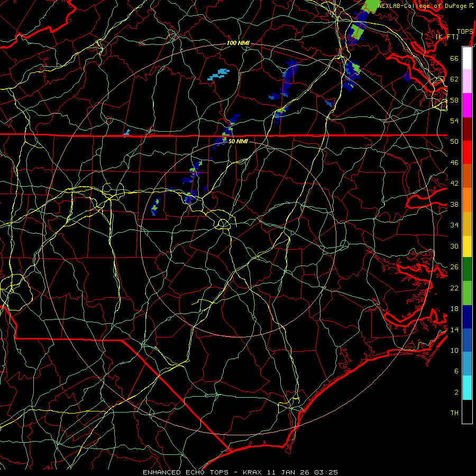The height and width of the screenshot is (476, 476).
Task: Click the 66 legend value
Action: (x=454, y=58)
